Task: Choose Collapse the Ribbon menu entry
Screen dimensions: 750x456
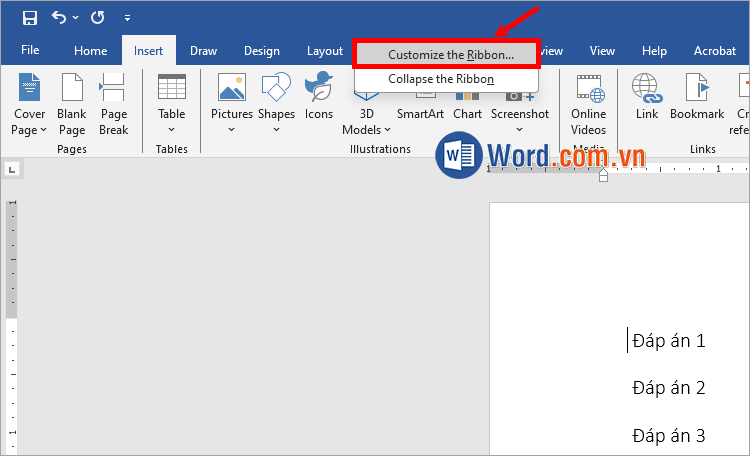Action: point(446,79)
